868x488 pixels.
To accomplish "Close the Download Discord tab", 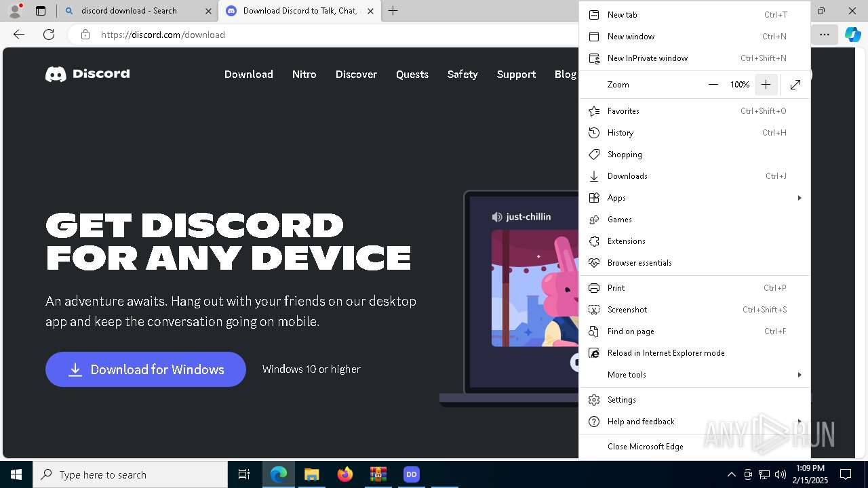I will tap(370, 11).
